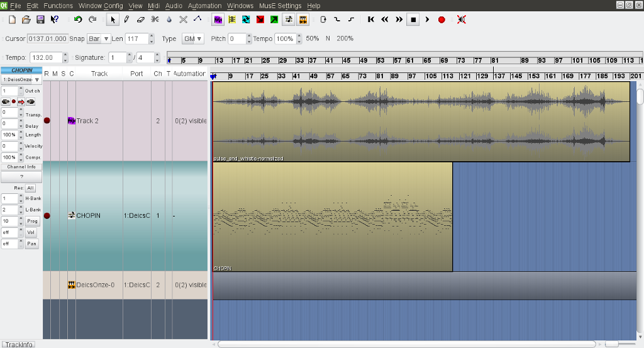Open the MusE Settings menu
The image size is (644, 348).
[x=280, y=6]
